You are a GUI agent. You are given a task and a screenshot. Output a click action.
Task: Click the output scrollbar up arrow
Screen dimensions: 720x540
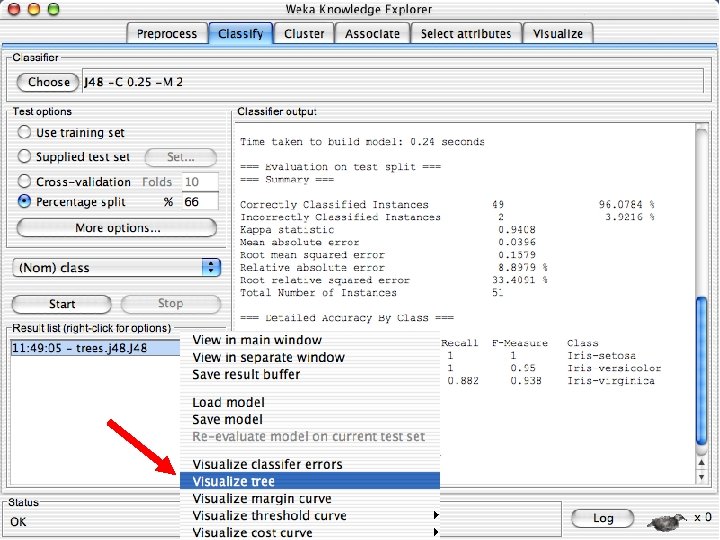pos(702,463)
